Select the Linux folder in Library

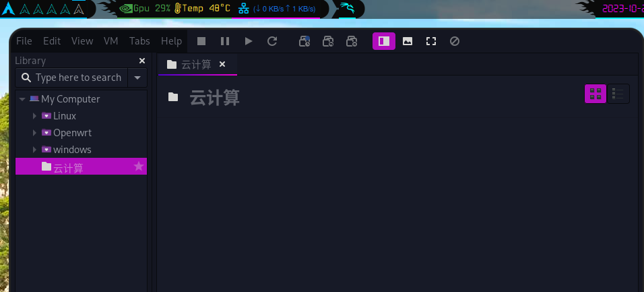click(x=65, y=116)
